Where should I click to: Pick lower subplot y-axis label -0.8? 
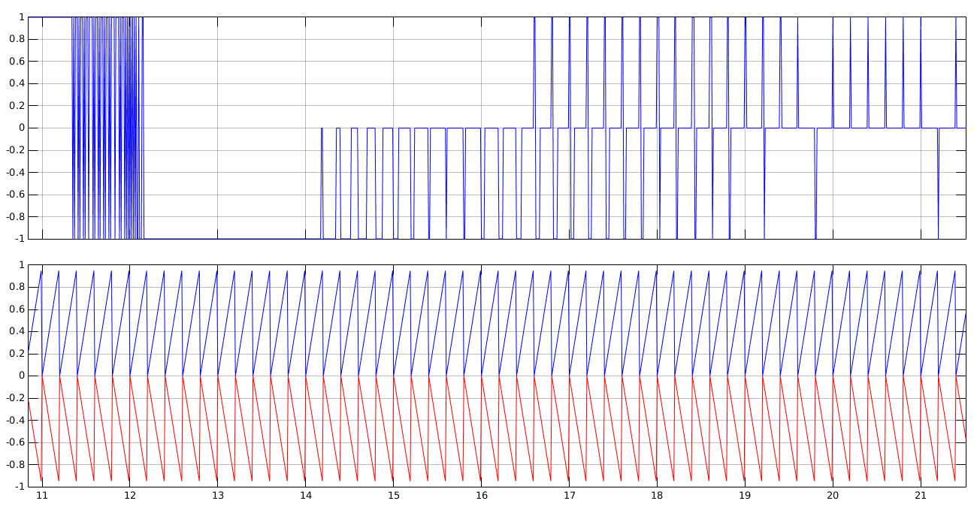15,464
